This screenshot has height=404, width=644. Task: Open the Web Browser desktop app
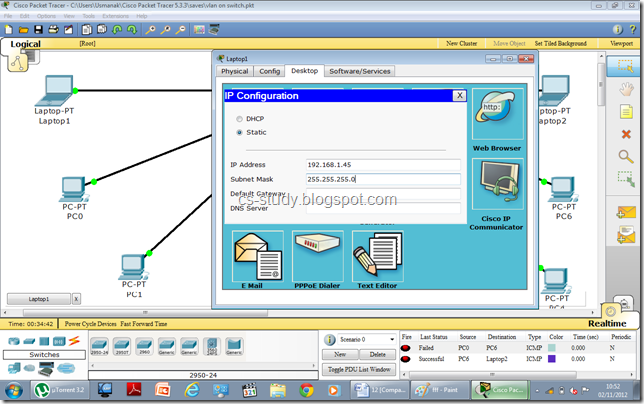(x=497, y=115)
